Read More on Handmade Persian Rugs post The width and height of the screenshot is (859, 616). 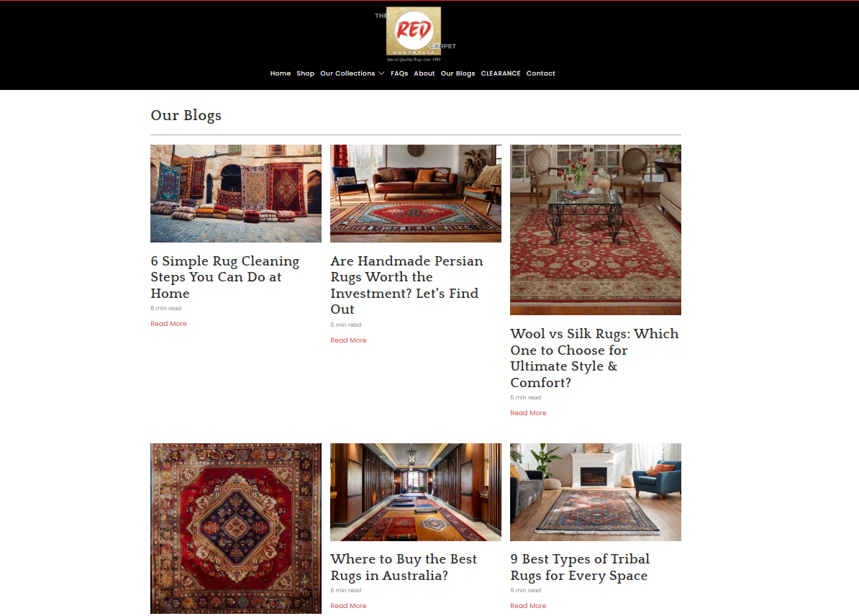tap(348, 340)
